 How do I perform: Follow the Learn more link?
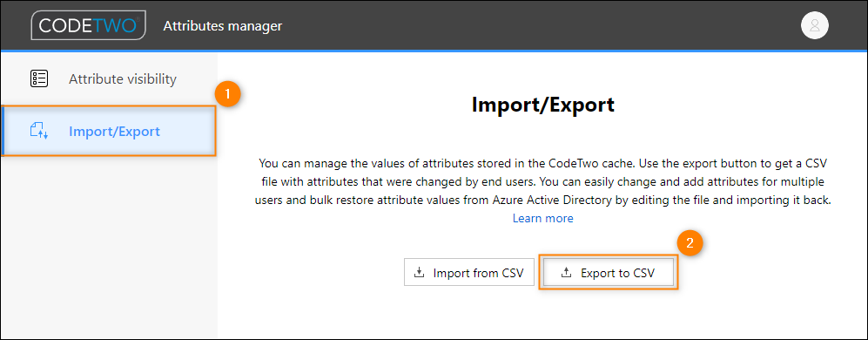click(x=542, y=218)
